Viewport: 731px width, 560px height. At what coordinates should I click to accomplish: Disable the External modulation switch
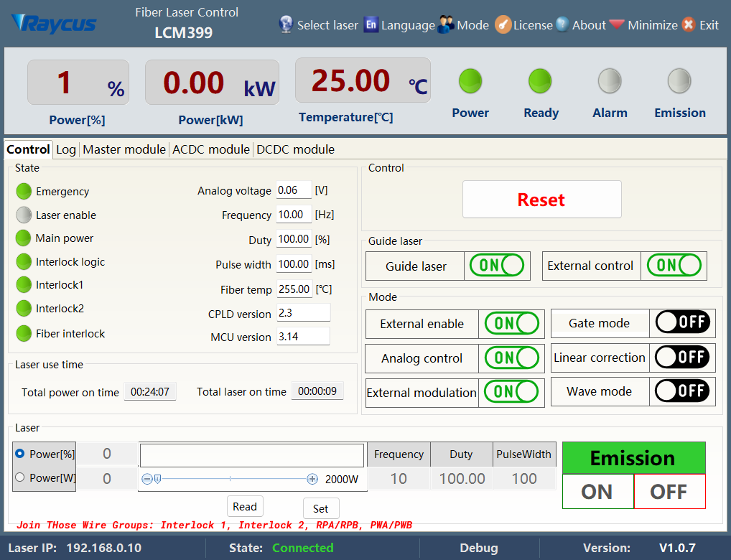click(511, 391)
